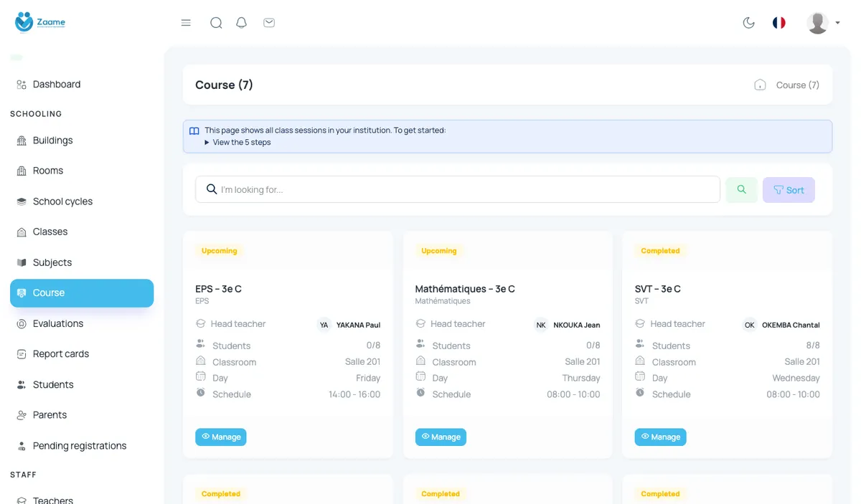Toggle dark mode with moon icon

tap(749, 23)
